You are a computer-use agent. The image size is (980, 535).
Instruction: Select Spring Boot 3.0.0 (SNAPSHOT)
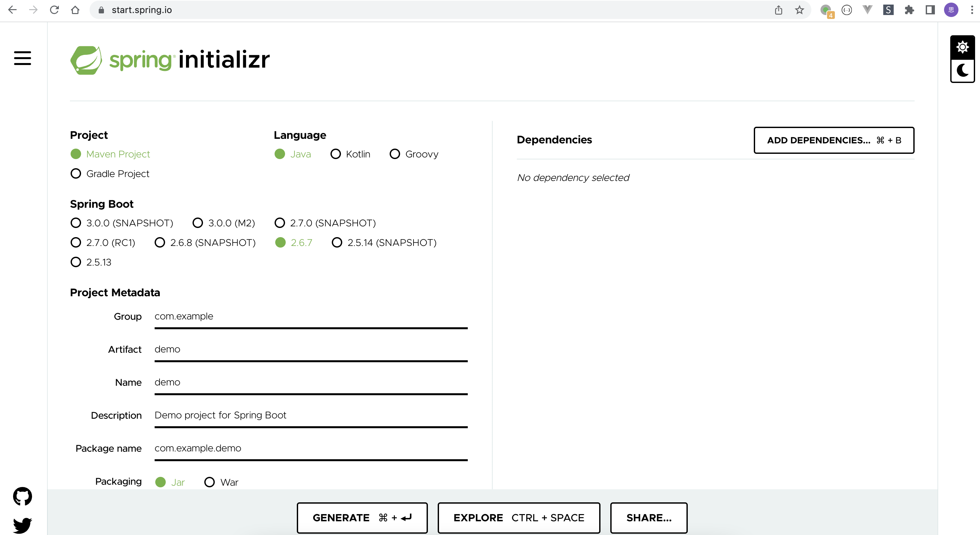(x=122, y=223)
